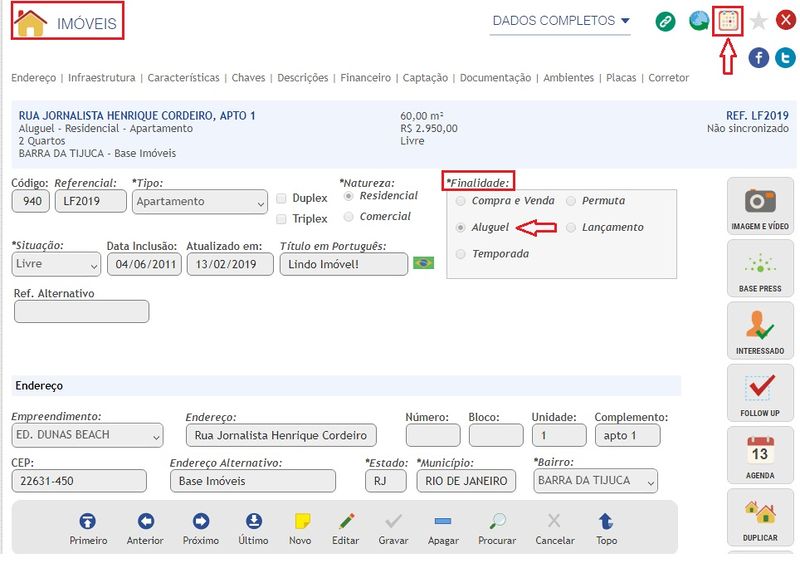800x573 pixels.
Task: Select the Comercial radio button
Action: point(348,216)
